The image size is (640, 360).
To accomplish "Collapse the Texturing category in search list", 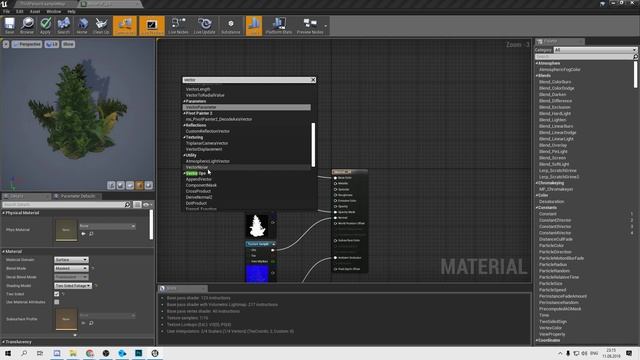I will click(184, 138).
